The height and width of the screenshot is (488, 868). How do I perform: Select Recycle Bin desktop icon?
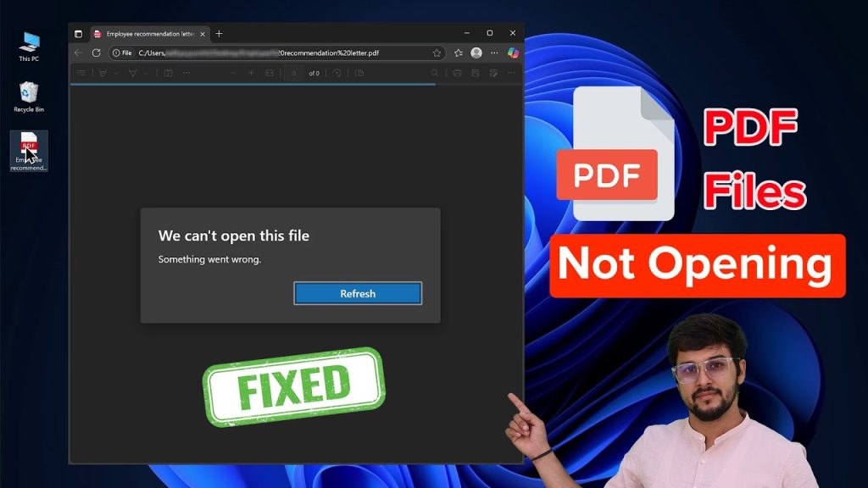tap(29, 97)
